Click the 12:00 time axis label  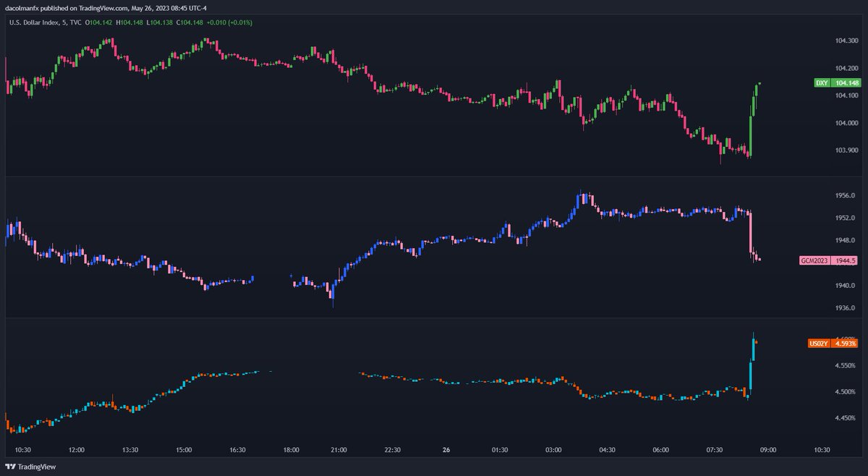[x=77, y=449]
